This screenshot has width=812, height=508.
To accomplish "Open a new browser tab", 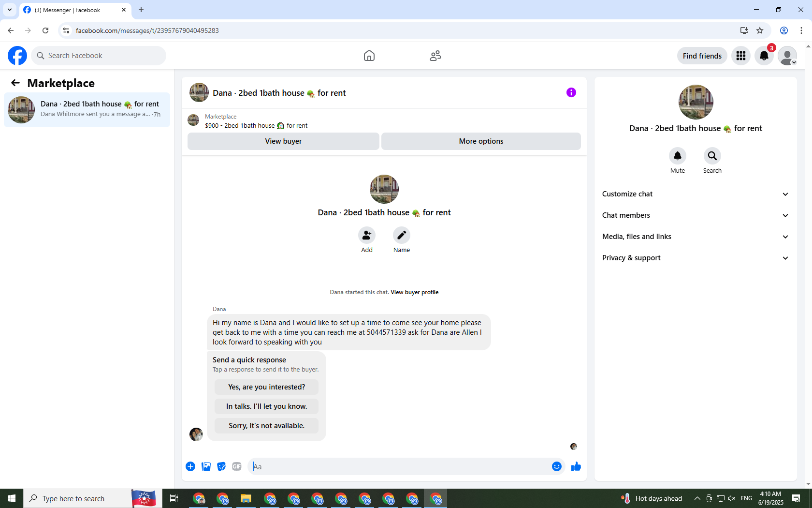I will pos(141,10).
